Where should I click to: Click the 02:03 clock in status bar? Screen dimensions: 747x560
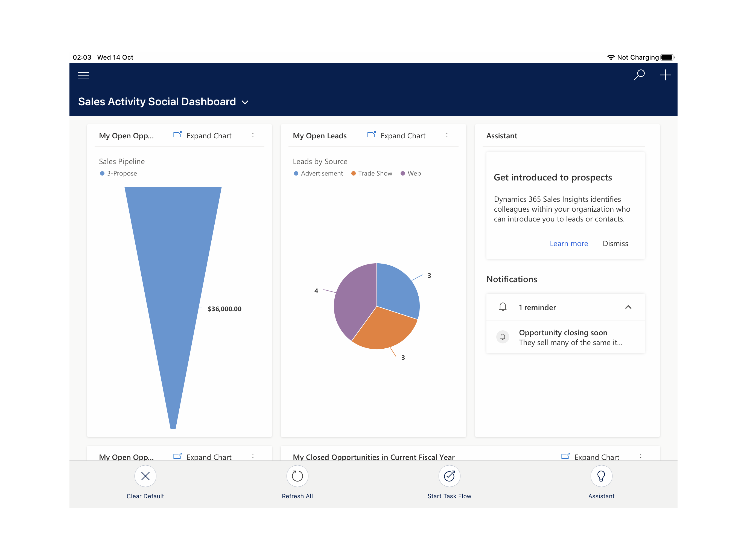point(82,57)
